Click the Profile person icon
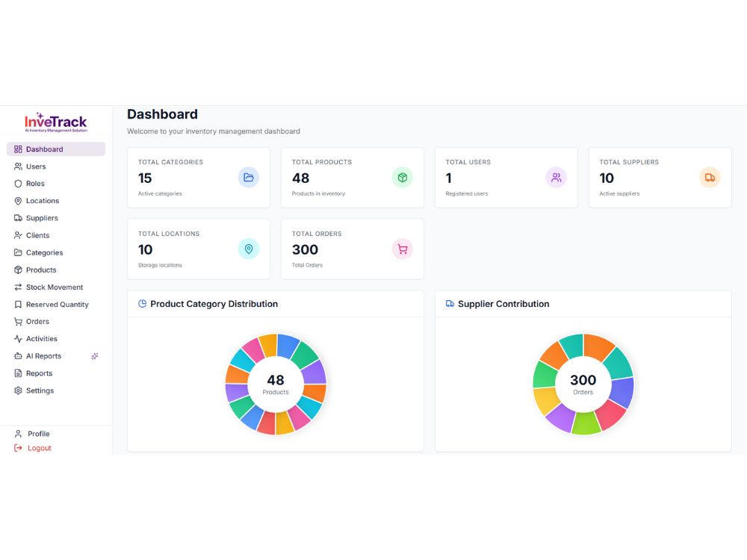 (x=18, y=434)
